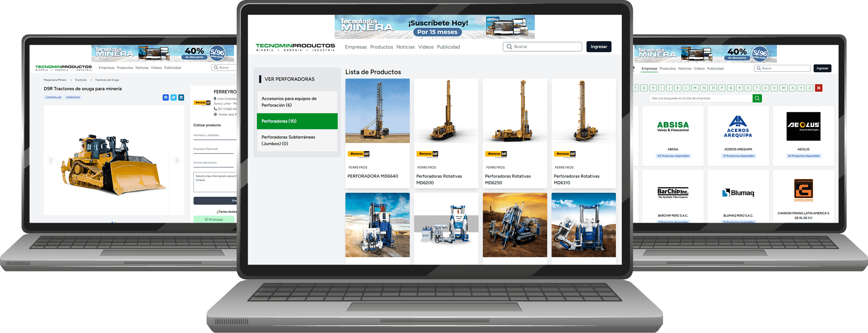Screen dimensions: 868x333
Task: Click Tractores de Oruga breadcrumb link
Action: pyautogui.click(x=107, y=80)
